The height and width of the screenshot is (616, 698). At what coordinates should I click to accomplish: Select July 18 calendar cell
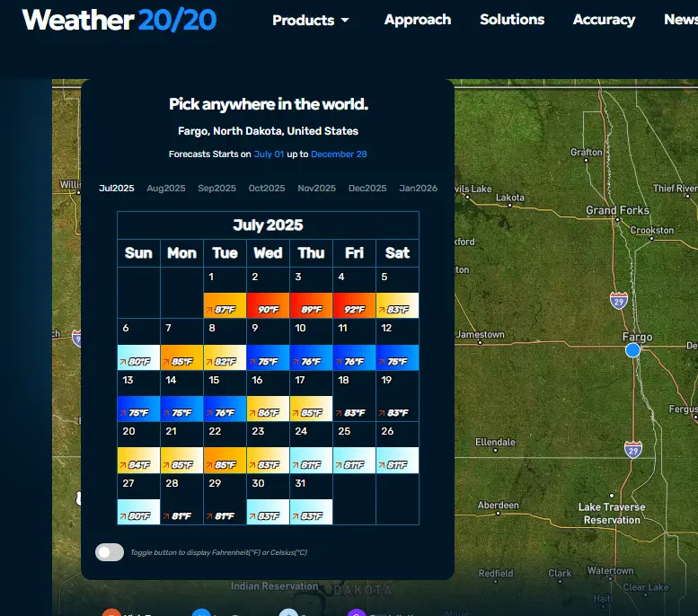click(x=354, y=396)
